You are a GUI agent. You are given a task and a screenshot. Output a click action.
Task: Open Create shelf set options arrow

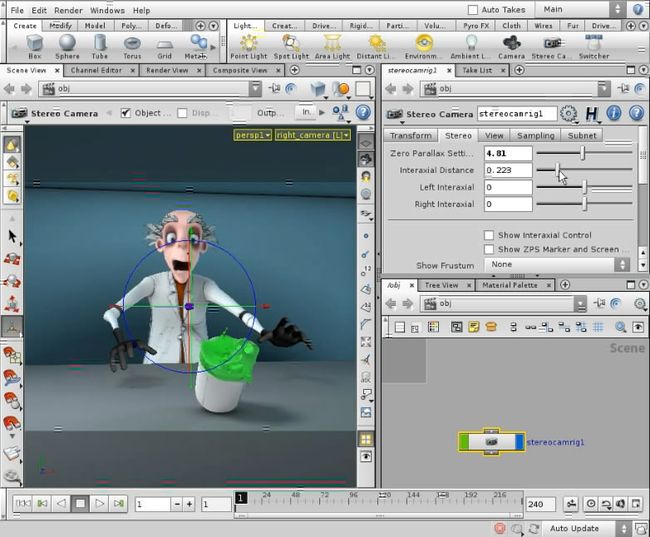coord(213,26)
